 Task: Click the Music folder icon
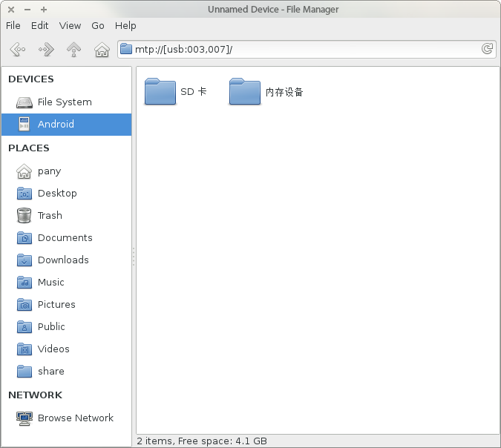point(24,282)
